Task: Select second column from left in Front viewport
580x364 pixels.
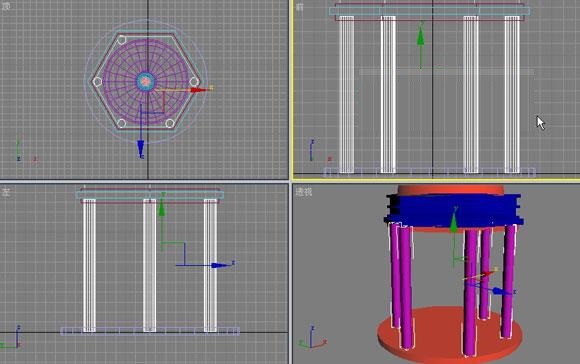Action: [x=388, y=94]
